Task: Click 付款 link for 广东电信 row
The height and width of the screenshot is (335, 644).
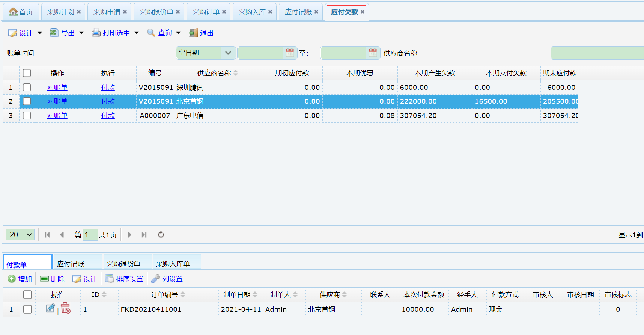Action: [x=108, y=116]
